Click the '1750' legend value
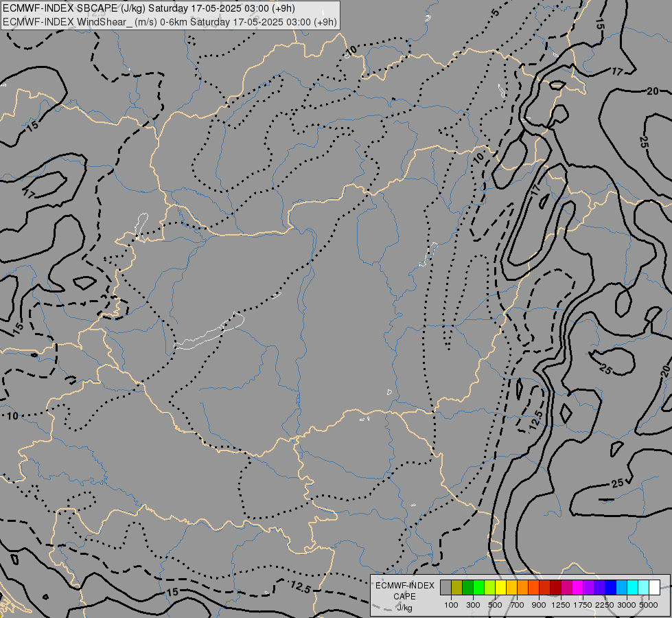 (x=583, y=605)
